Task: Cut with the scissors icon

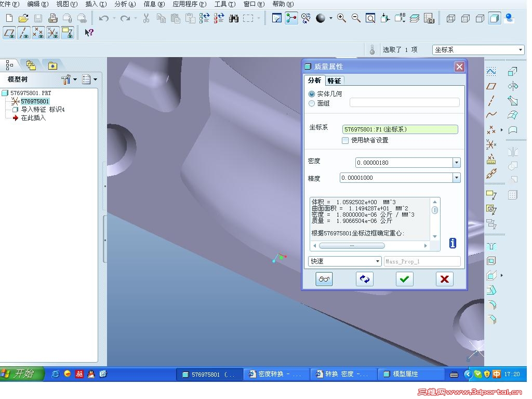Action: tap(146, 18)
